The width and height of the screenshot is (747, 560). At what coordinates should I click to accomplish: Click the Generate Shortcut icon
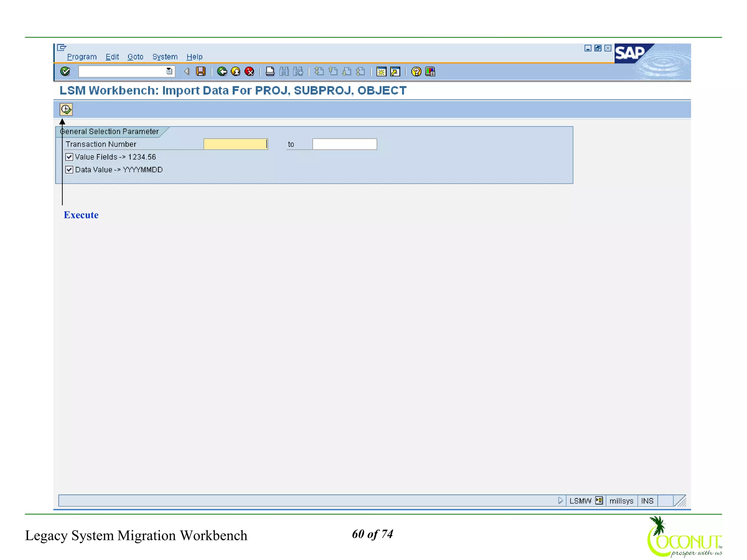point(395,72)
